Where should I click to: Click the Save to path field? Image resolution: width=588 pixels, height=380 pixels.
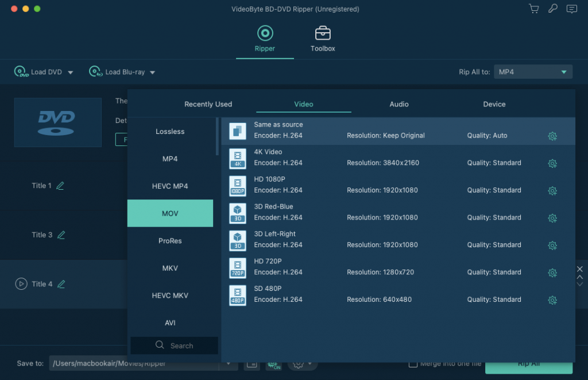[x=135, y=363]
